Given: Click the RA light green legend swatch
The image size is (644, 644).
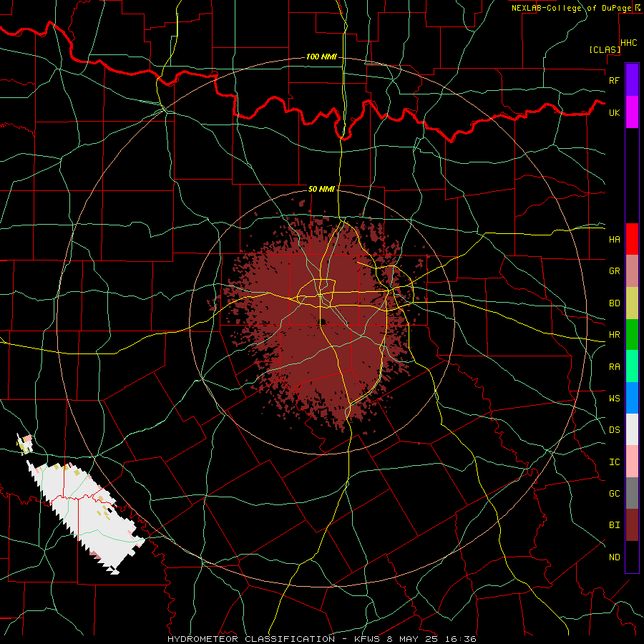Looking at the screenshot, I should (x=632, y=366).
